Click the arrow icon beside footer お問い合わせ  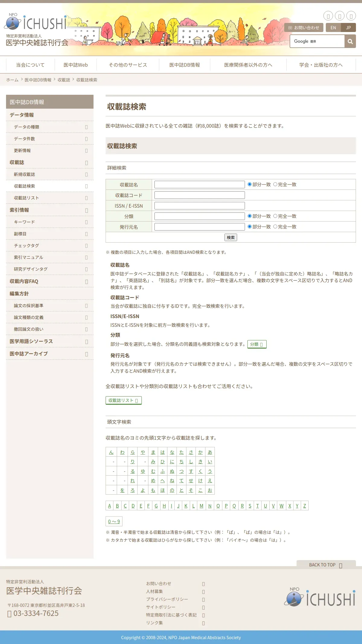[x=203, y=584]
